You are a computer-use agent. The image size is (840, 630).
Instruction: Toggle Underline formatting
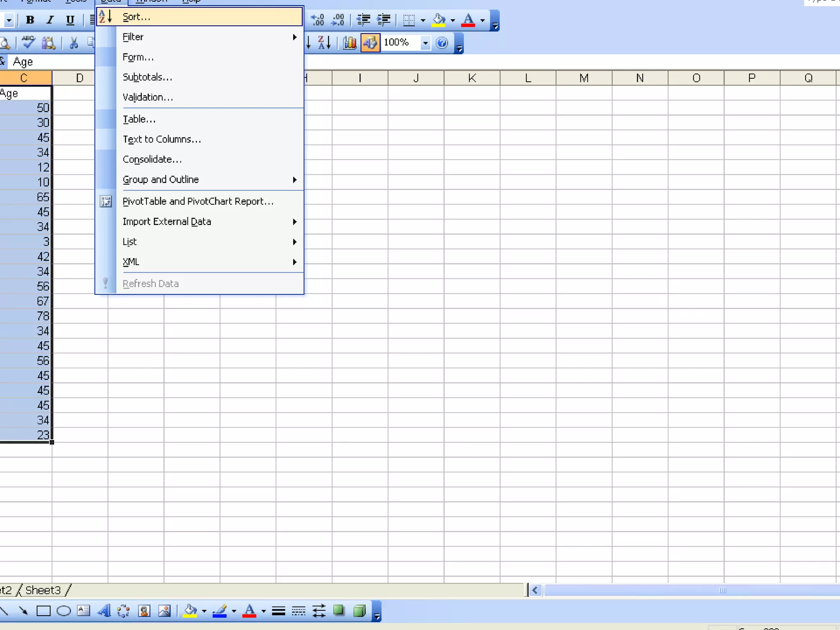pyautogui.click(x=70, y=20)
